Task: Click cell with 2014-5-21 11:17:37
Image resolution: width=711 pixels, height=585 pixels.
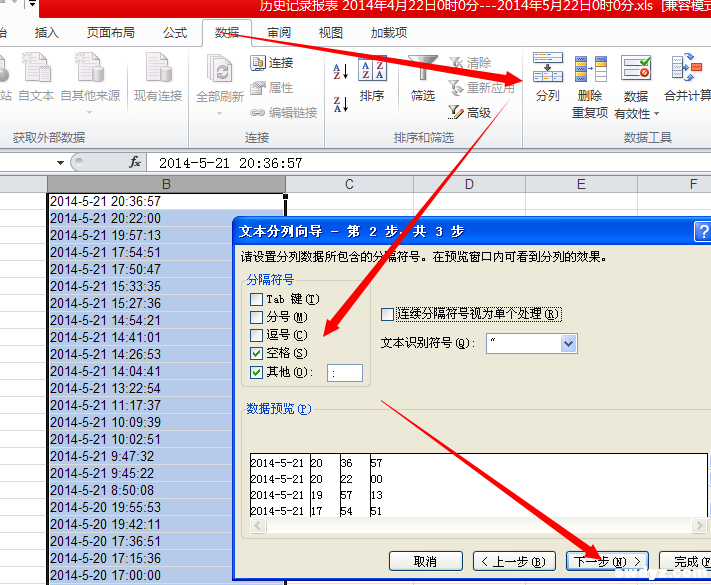Action: pyautogui.click(x=141, y=405)
